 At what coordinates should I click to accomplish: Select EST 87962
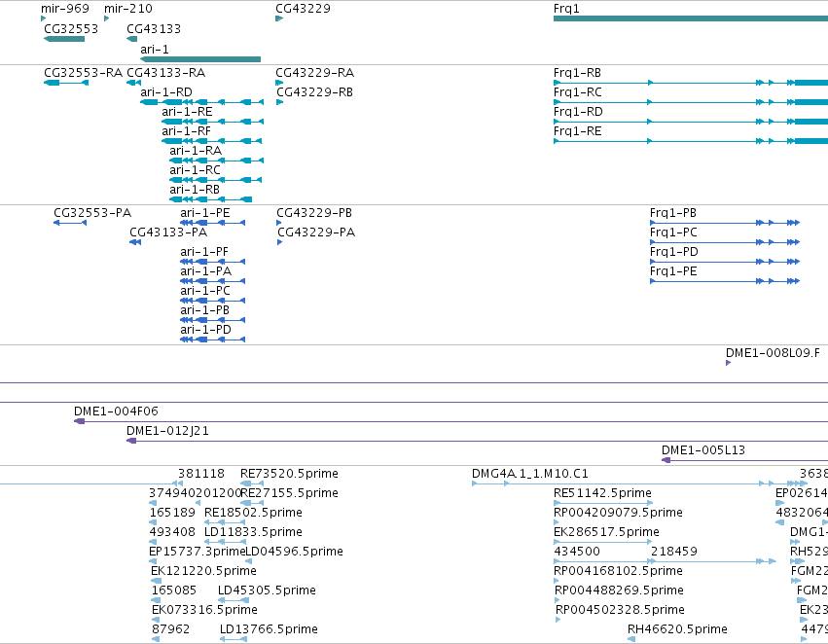(156, 639)
